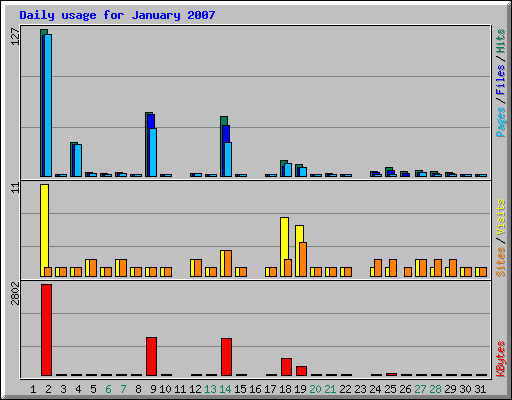Click the day label "12" below the chart
The height and width of the screenshot is (400, 512).
tap(195, 389)
